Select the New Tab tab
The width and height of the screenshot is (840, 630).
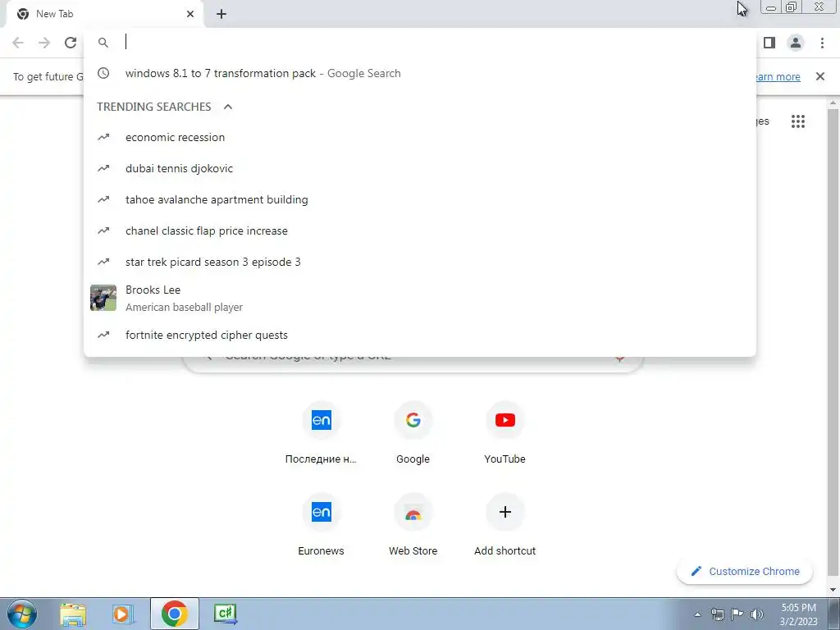(104, 14)
